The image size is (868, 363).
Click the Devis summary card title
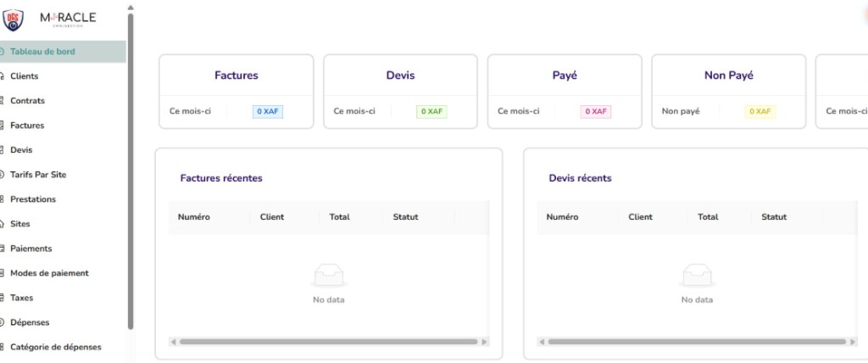pyautogui.click(x=400, y=75)
